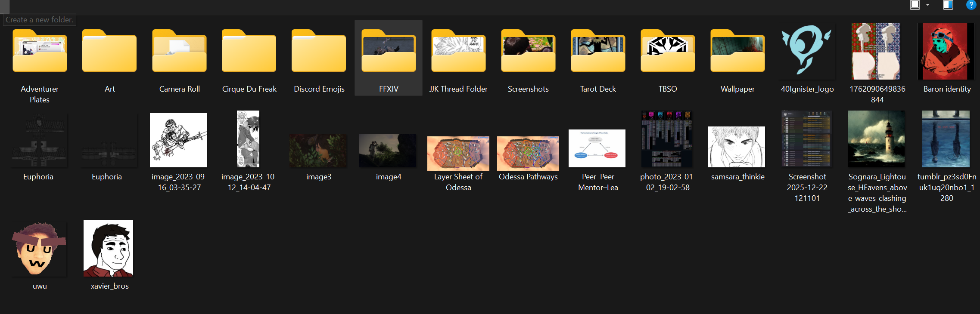Viewport: 980px width, 314px height.
Task: Select the tumblr_pz3sd0Fnuk1uq20nbo1_1280 image
Action: [946, 139]
